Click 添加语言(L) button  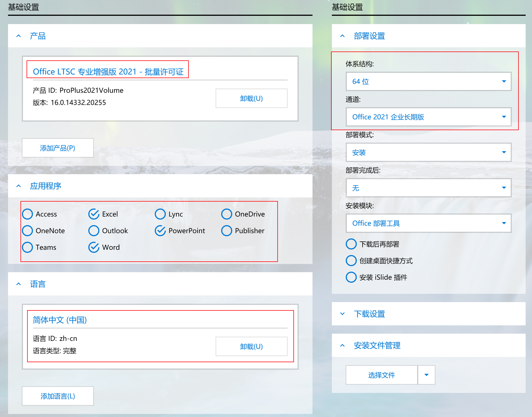pyautogui.click(x=58, y=396)
